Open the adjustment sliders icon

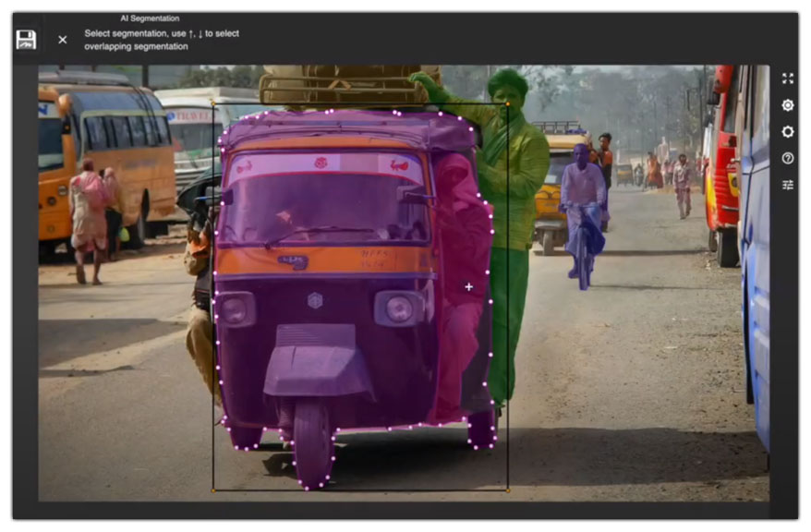[787, 185]
